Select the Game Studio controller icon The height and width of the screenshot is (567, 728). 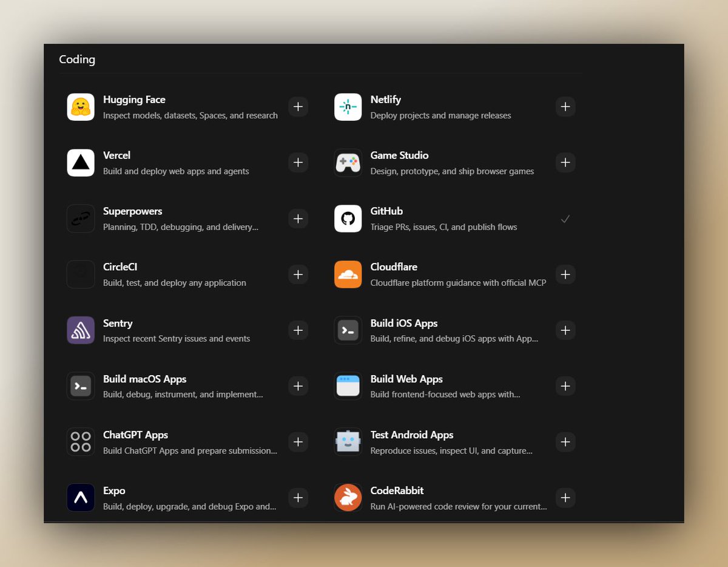(x=348, y=163)
